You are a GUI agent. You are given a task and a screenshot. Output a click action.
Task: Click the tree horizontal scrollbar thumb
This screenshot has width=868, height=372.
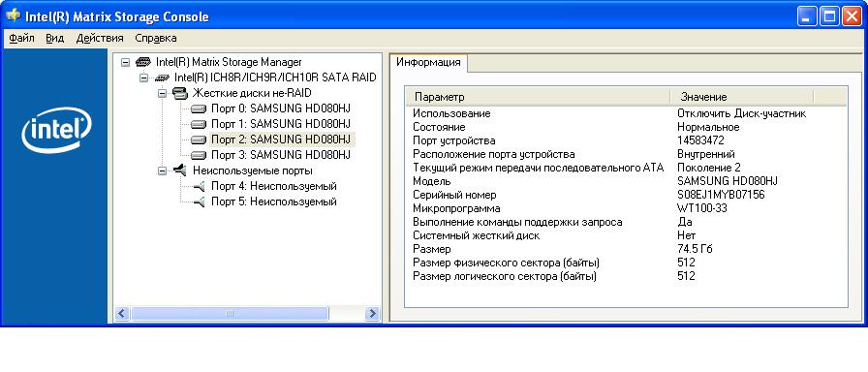[231, 314]
